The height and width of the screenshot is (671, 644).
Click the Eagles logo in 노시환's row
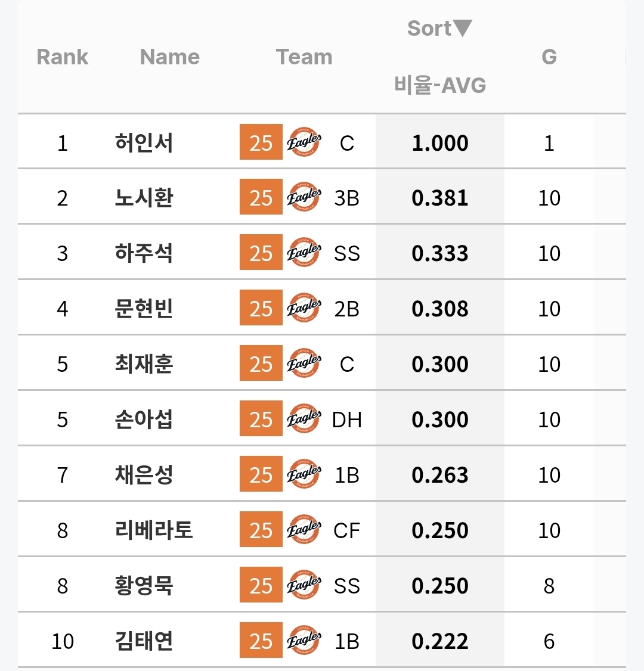pyautogui.click(x=304, y=197)
